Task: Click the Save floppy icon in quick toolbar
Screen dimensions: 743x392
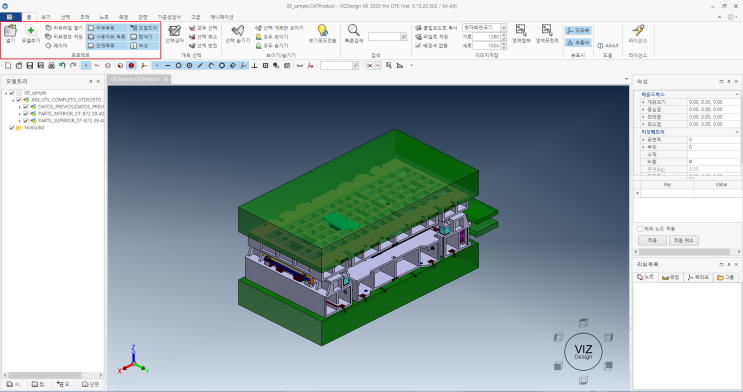Action: coord(30,65)
